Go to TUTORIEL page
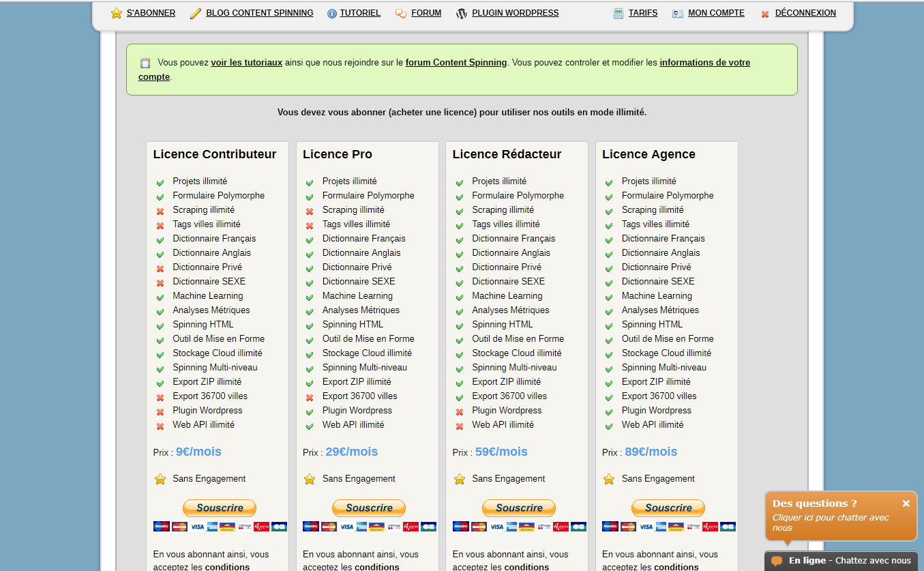924x571 pixels. coord(360,13)
